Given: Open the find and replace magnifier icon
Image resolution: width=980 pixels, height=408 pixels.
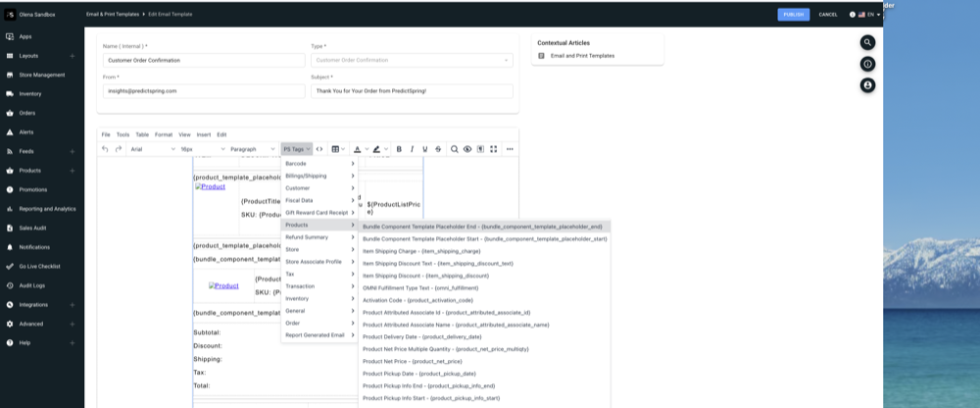Looking at the screenshot, I should [x=455, y=149].
